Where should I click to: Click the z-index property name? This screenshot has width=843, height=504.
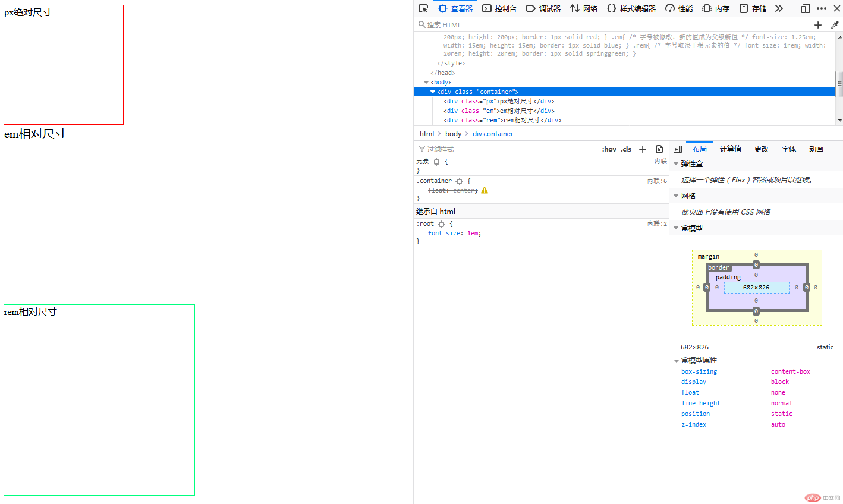coord(694,425)
